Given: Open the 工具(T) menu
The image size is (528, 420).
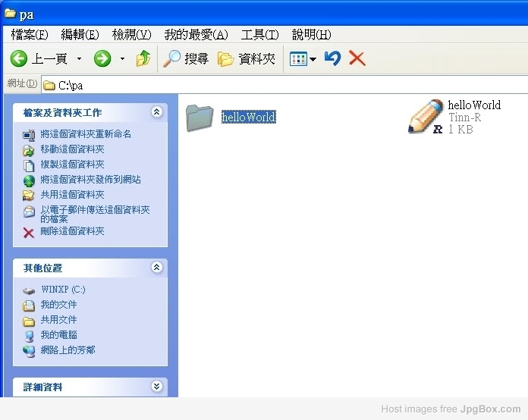Looking at the screenshot, I should point(259,35).
